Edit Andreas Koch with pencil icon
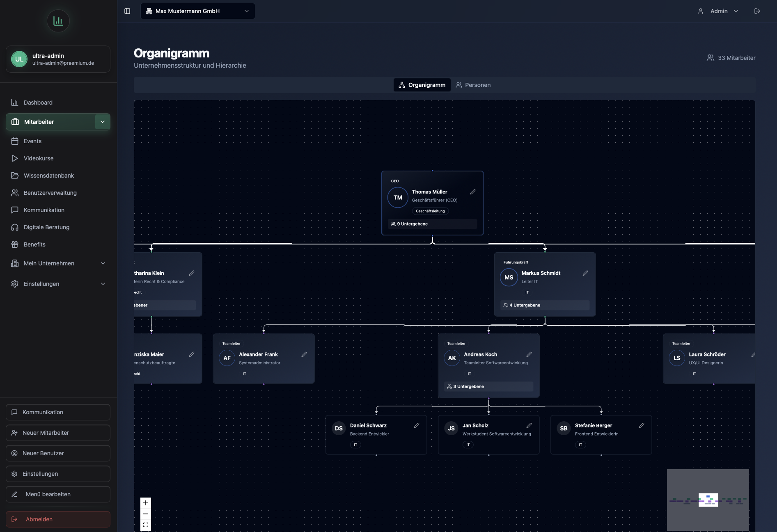Screen dimensions: 777x532 pos(529,354)
